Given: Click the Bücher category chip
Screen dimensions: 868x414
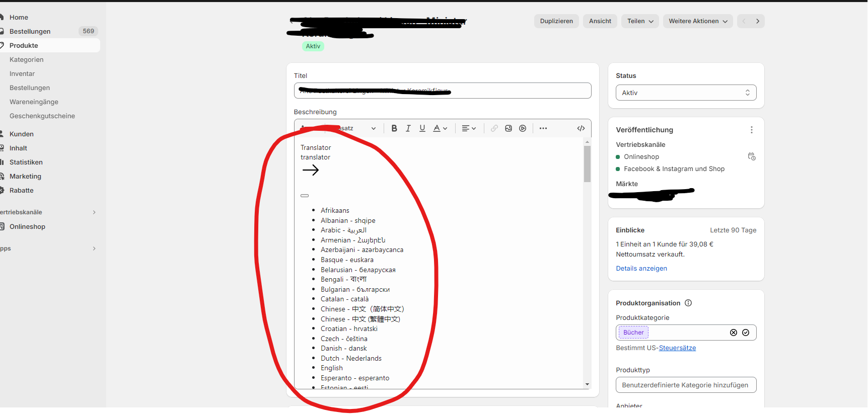Looking at the screenshot, I should [x=633, y=333].
